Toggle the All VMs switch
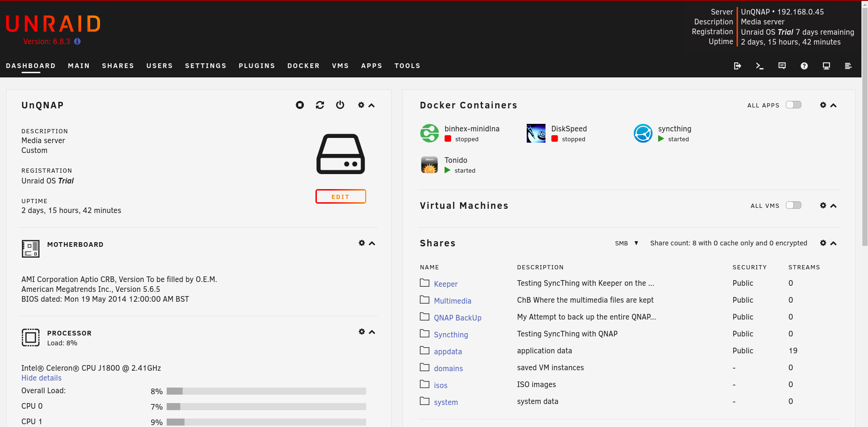868x427 pixels. pyautogui.click(x=794, y=205)
